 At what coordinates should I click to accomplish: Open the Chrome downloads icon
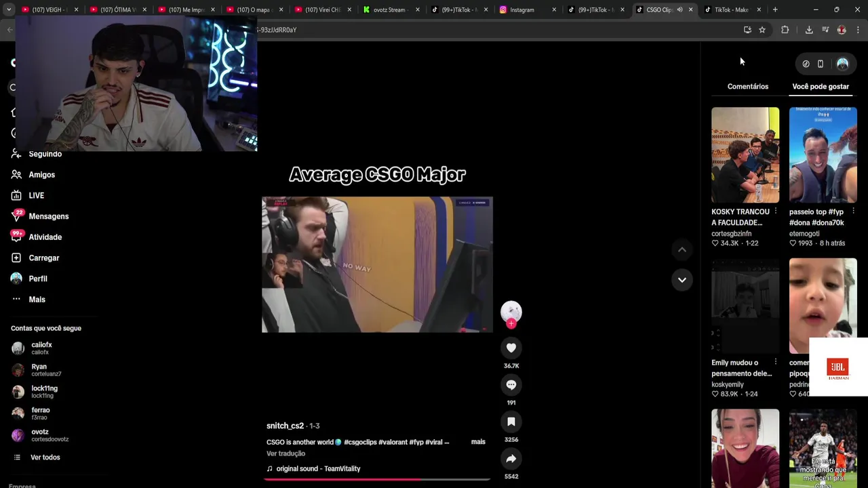[809, 30]
